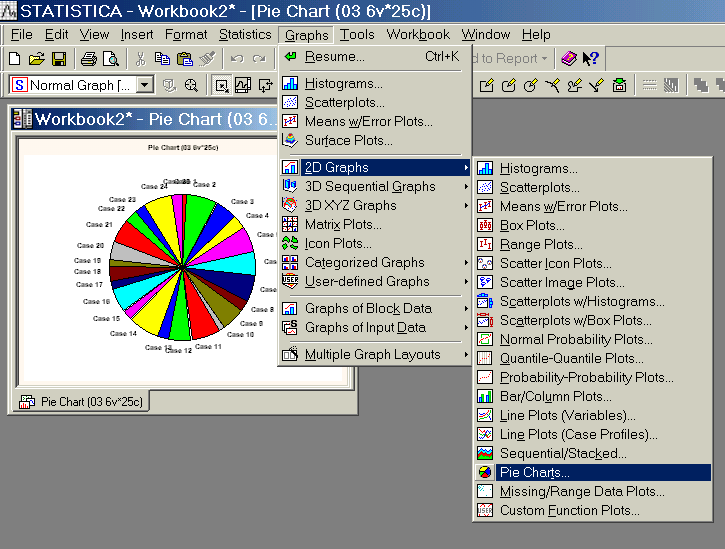Choose Line Plots (Case Profiles)... entry
This screenshot has height=549, width=725.
(593, 434)
